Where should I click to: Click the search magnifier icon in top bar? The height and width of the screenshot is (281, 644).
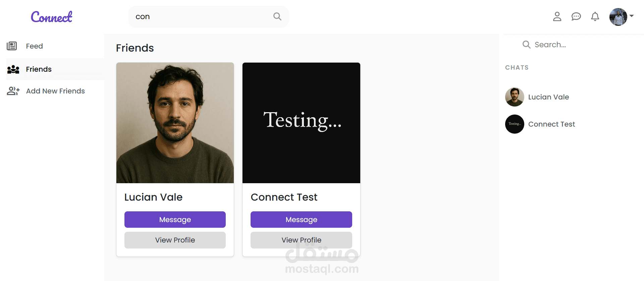[x=277, y=16]
